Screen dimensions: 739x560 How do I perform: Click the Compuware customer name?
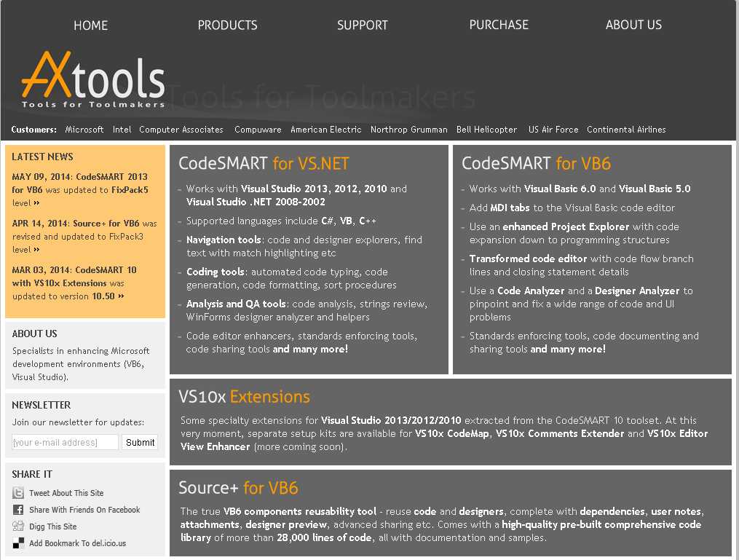coord(257,129)
